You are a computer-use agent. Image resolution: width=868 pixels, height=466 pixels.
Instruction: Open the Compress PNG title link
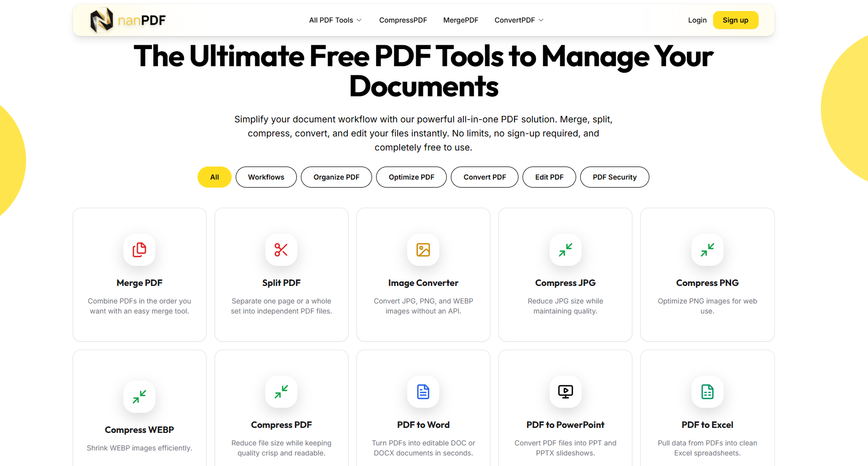[708, 283]
